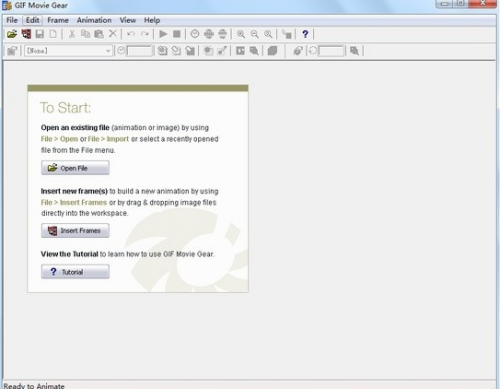Click the Cut scissors icon

coord(72,34)
